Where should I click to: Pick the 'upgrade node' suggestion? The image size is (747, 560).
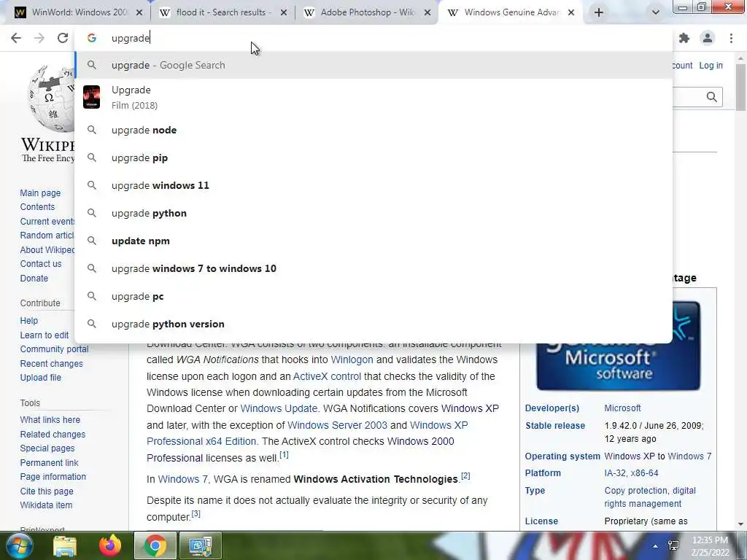[x=373, y=130]
